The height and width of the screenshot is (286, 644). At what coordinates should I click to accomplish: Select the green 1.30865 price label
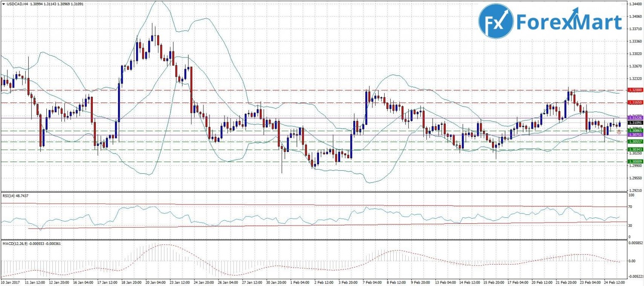pos(635,130)
